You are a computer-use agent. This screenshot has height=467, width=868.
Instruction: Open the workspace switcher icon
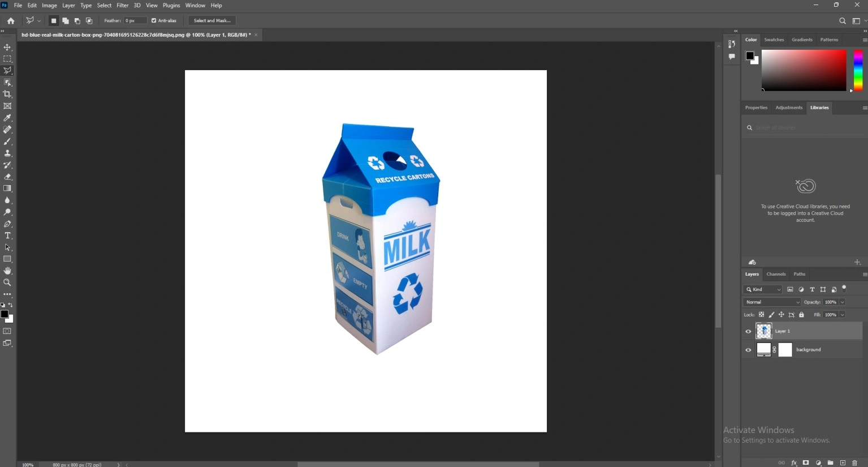pyautogui.click(x=856, y=21)
